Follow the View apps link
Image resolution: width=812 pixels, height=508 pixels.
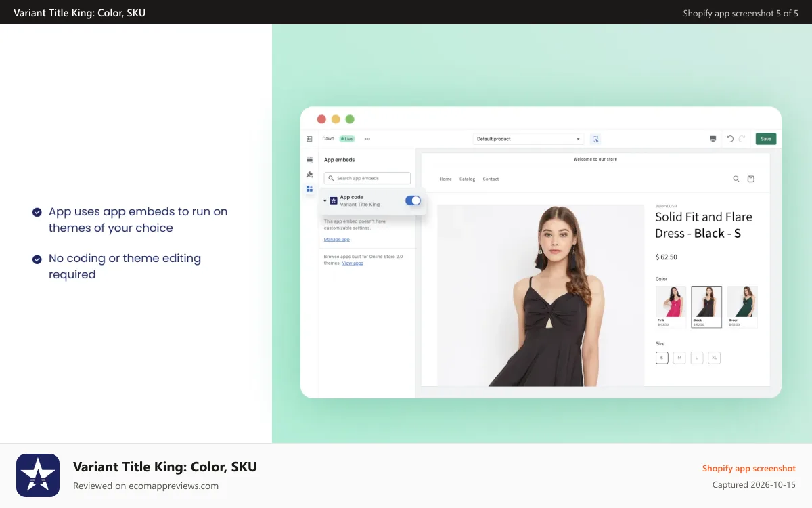(353, 263)
